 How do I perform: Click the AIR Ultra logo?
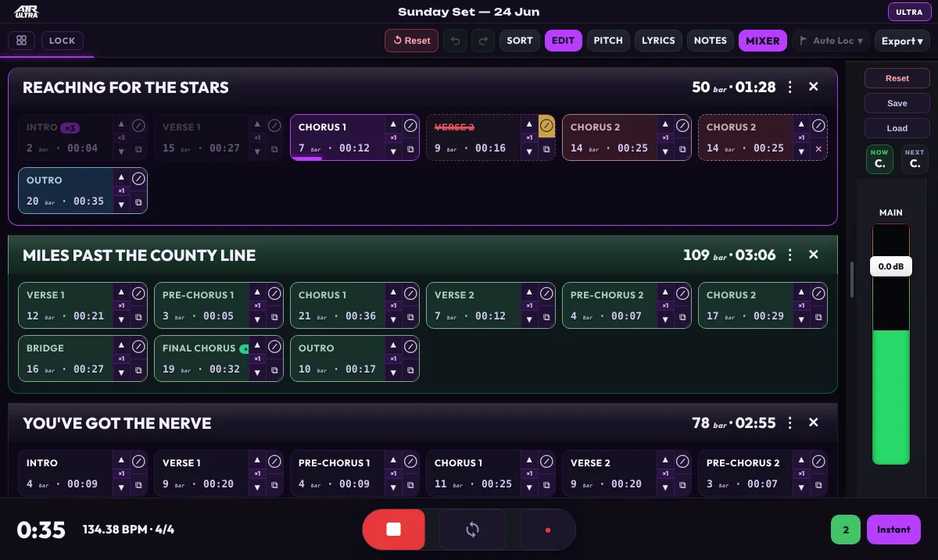coord(27,12)
